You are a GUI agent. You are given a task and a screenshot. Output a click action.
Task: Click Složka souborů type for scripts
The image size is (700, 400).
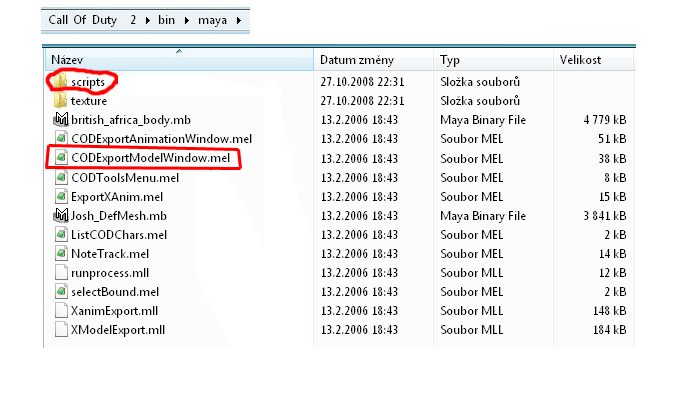pyautogui.click(x=480, y=82)
